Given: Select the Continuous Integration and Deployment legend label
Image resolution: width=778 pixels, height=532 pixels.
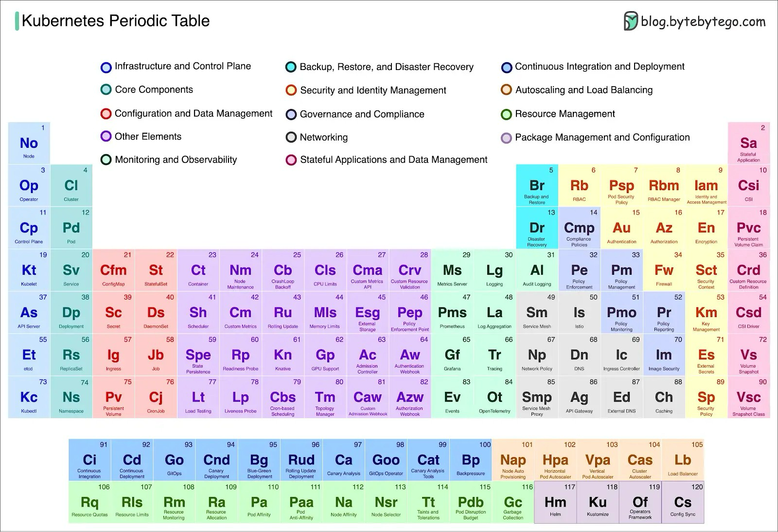Looking at the screenshot, I should [600, 67].
